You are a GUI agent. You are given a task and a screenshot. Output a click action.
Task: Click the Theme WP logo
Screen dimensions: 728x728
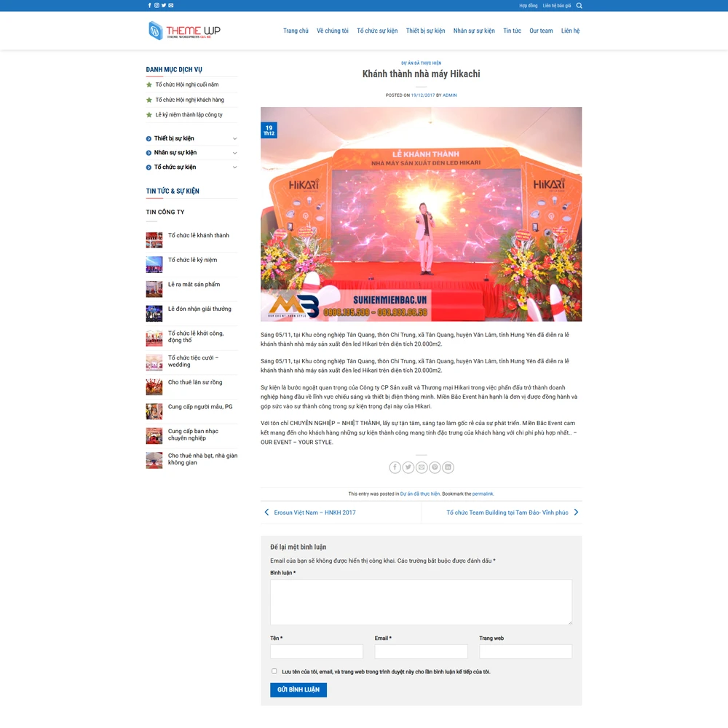coord(184,31)
